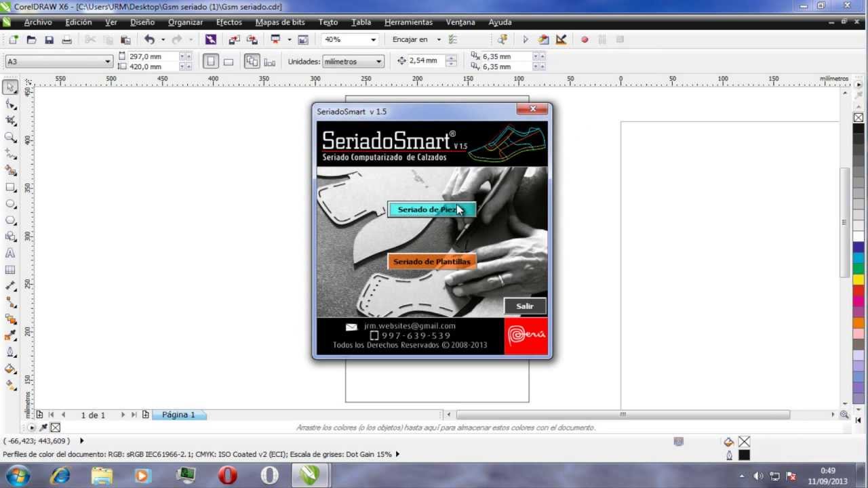Switch to Página 1 tab
The height and width of the screenshot is (488, 868).
click(179, 415)
